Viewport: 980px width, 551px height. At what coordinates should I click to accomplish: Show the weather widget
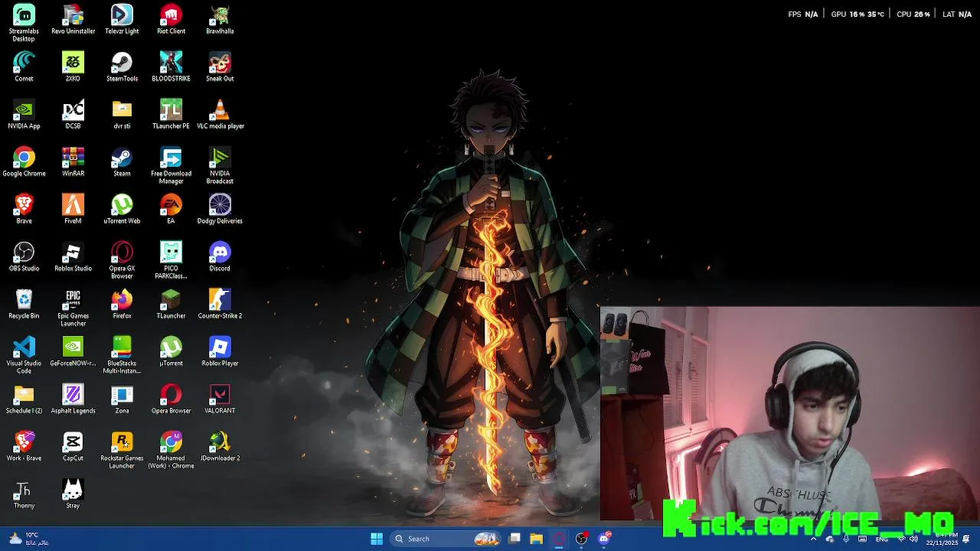[x=28, y=539]
